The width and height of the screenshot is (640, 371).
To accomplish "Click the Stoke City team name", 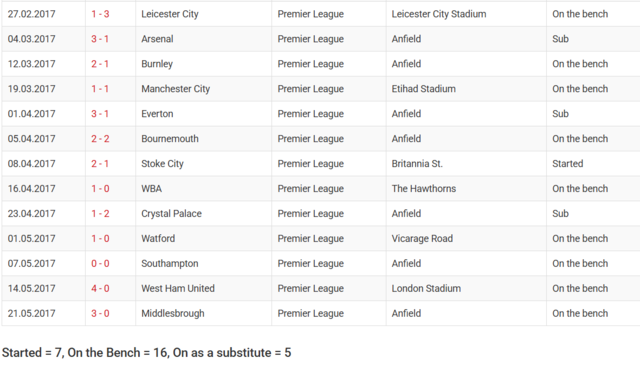I will [x=162, y=164].
